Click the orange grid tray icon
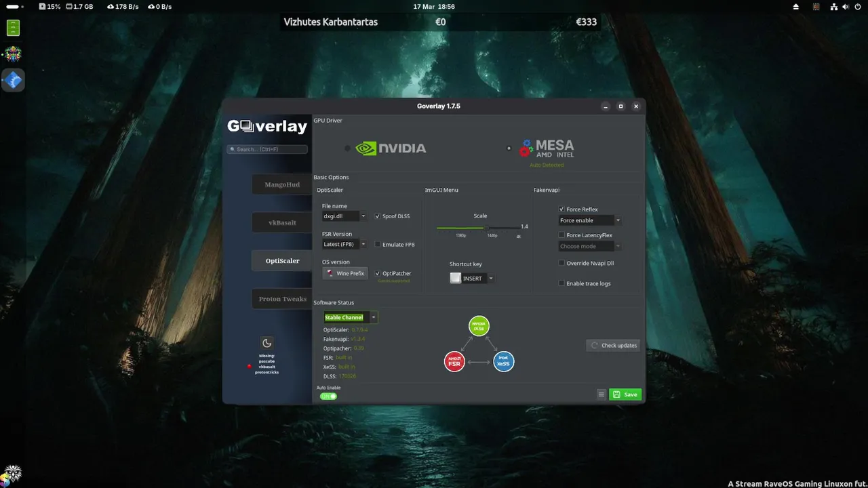868x488 pixels. point(816,6)
